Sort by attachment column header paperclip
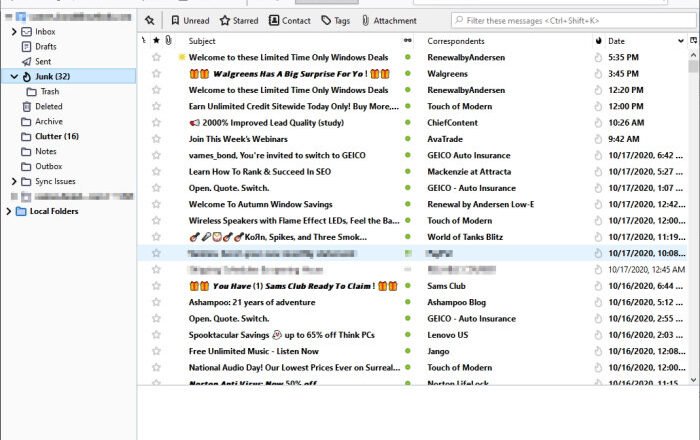The height and width of the screenshot is (440, 700). point(168,41)
